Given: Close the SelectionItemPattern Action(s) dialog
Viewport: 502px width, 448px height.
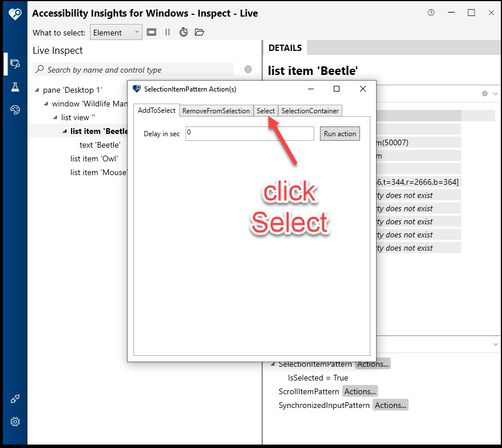Looking at the screenshot, I should click(x=363, y=89).
